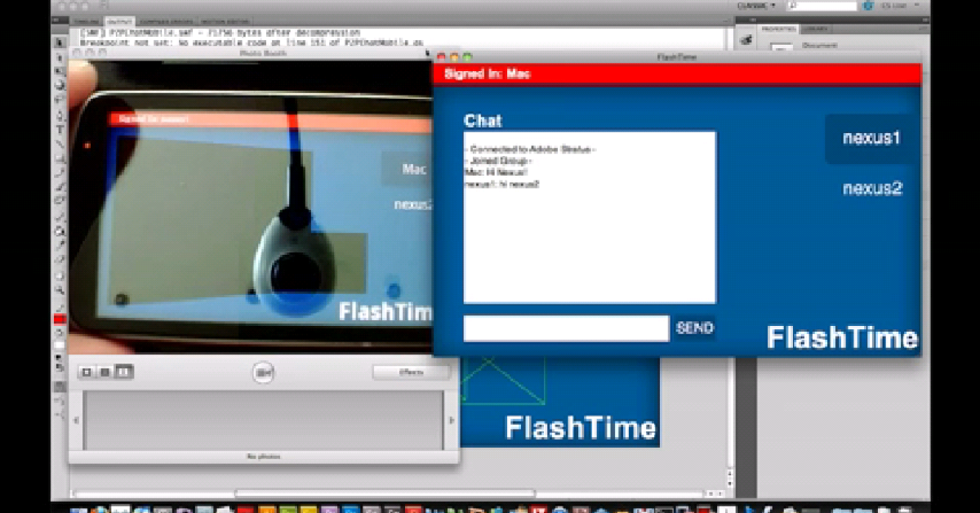Select nexus1 in FlashTime user list

pos(871,138)
